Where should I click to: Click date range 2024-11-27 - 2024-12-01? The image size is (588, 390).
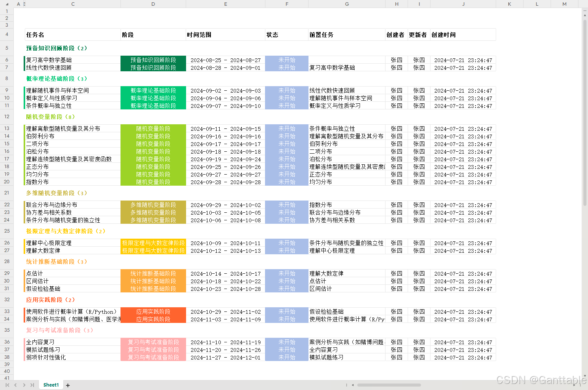pyautogui.click(x=225, y=357)
